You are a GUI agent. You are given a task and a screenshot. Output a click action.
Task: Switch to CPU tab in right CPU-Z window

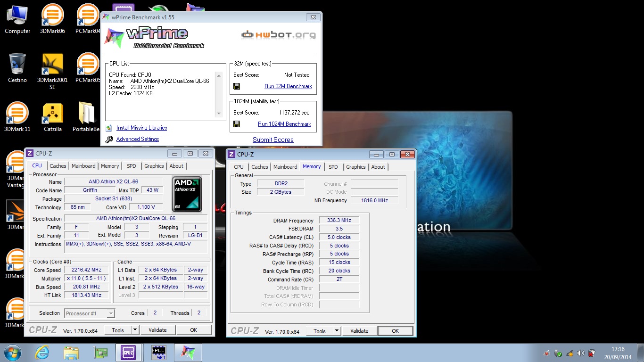tap(239, 167)
